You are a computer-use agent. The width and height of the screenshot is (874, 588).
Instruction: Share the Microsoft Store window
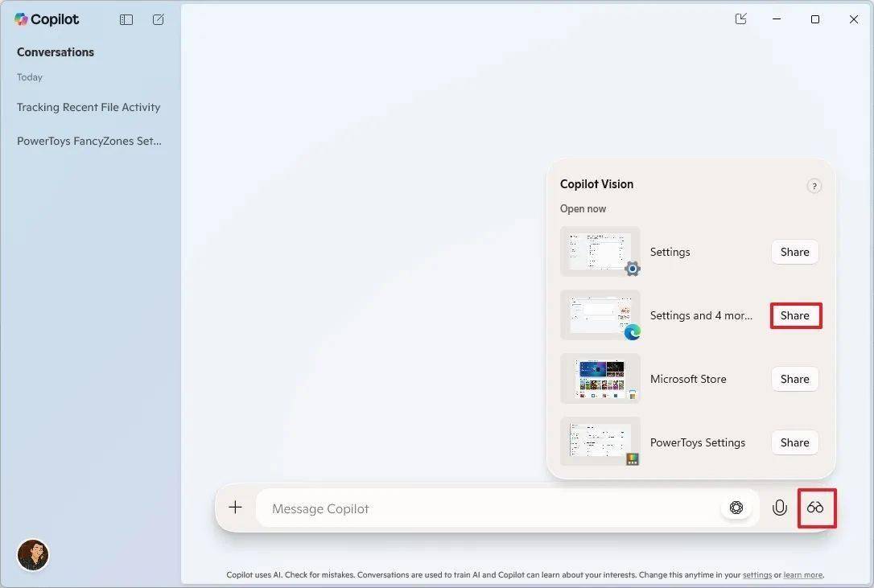point(795,379)
